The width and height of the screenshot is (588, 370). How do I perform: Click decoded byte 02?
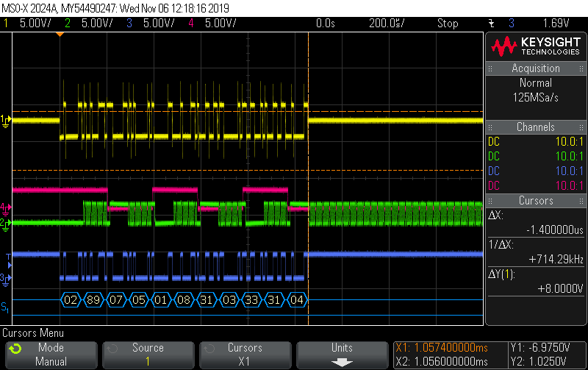point(71,300)
